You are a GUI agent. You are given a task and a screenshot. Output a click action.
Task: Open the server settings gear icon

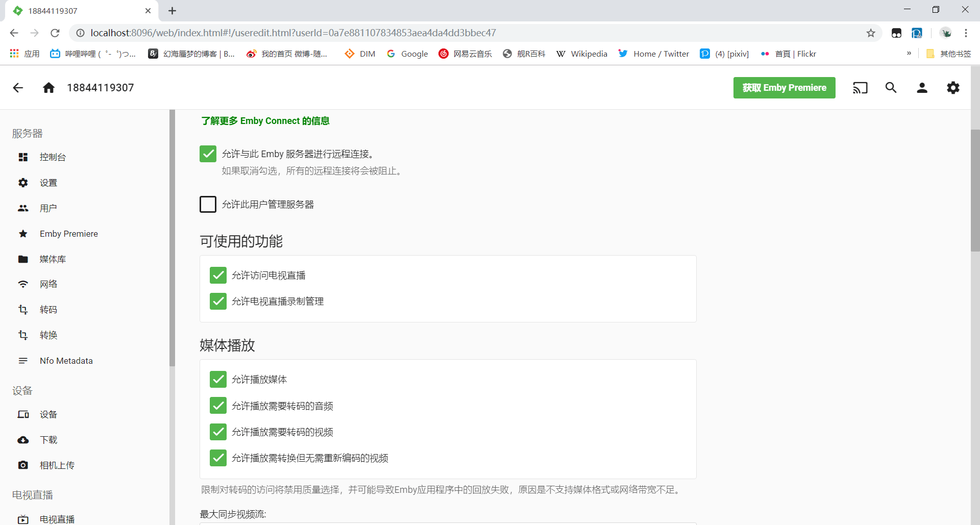point(953,88)
